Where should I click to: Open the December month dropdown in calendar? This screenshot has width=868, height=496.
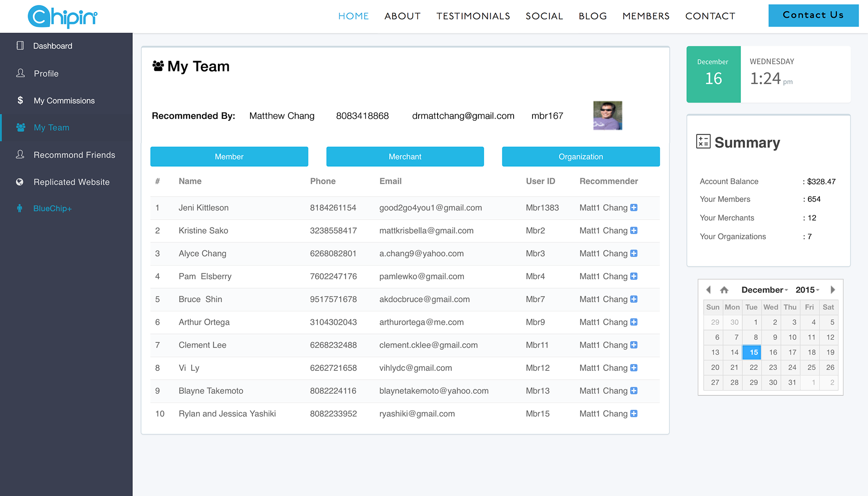click(764, 290)
